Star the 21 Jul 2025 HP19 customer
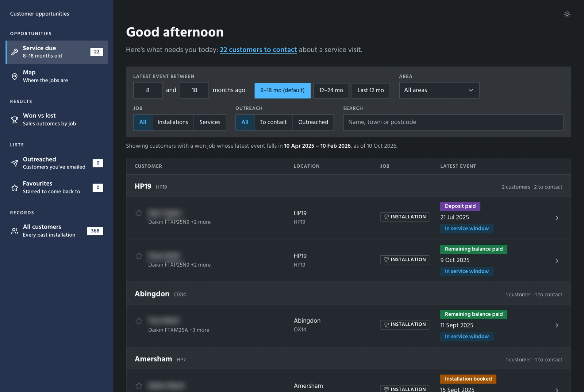The image size is (584, 392). pos(139,213)
